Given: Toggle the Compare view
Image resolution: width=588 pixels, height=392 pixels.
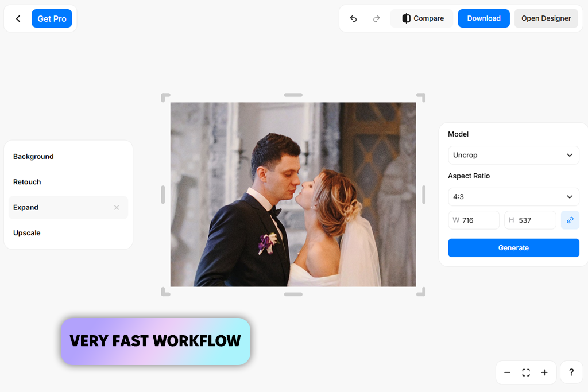Looking at the screenshot, I should (422, 18).
